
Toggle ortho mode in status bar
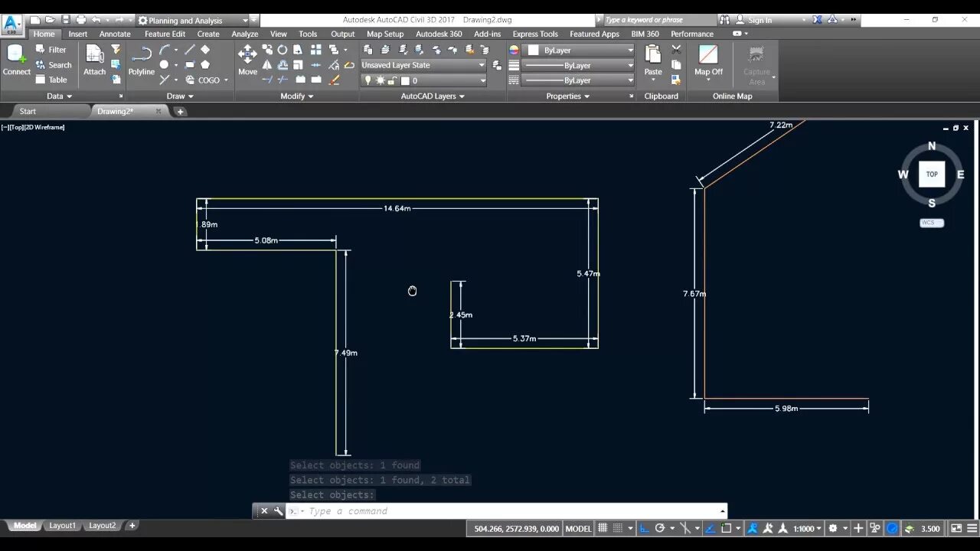(644, 528)
